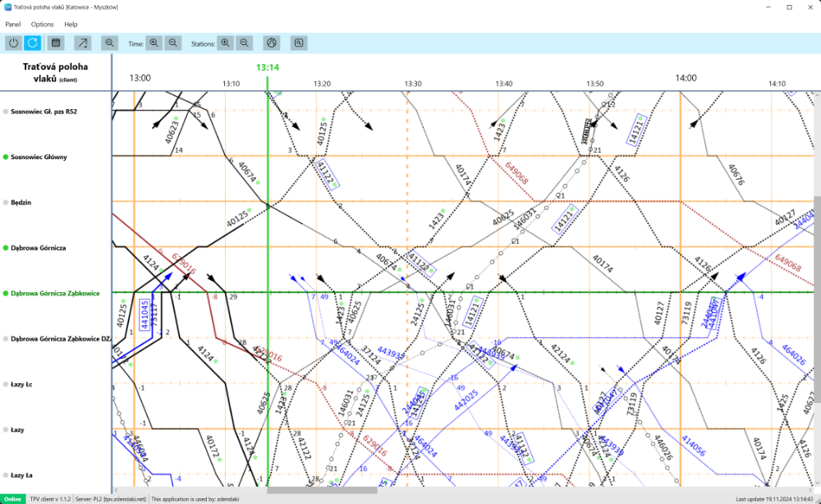Click the vertical scrollbar on right edge
Screen dimensions: 821x504
(816, 246)
